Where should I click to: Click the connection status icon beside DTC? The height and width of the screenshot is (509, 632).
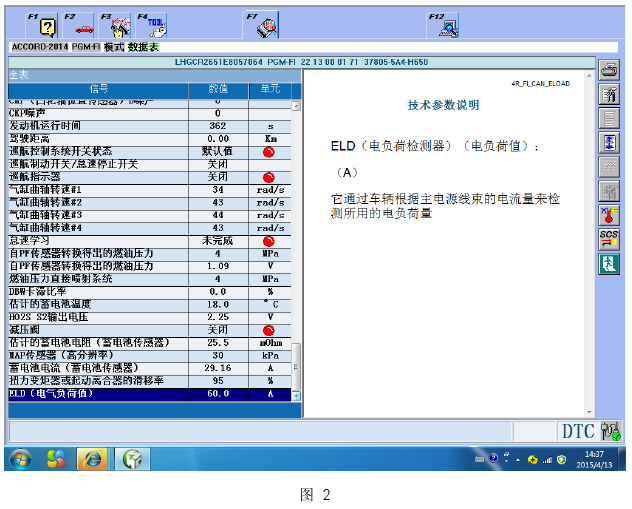tap(610, 431)
